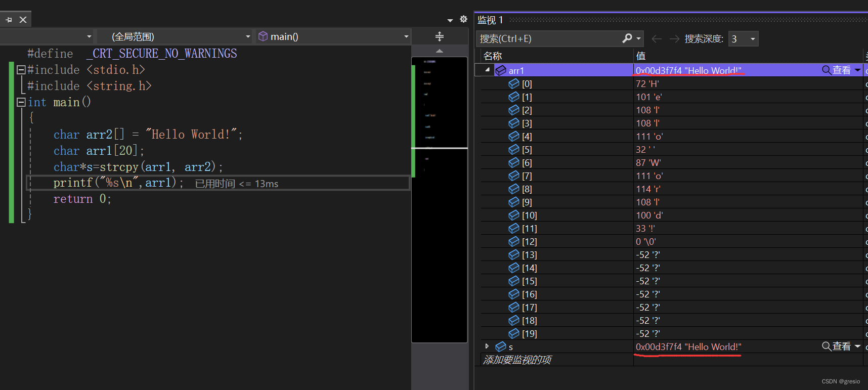This screenshot has height=390, width=868.
Task: Click the [2] element icon
Action: [x=514, y=110]
